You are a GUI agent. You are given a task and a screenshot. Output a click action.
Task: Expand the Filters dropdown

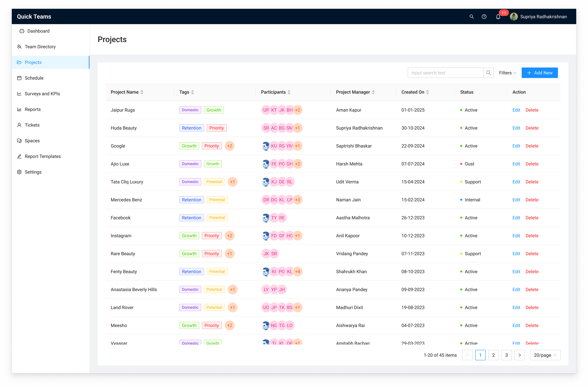coord(507,73)
